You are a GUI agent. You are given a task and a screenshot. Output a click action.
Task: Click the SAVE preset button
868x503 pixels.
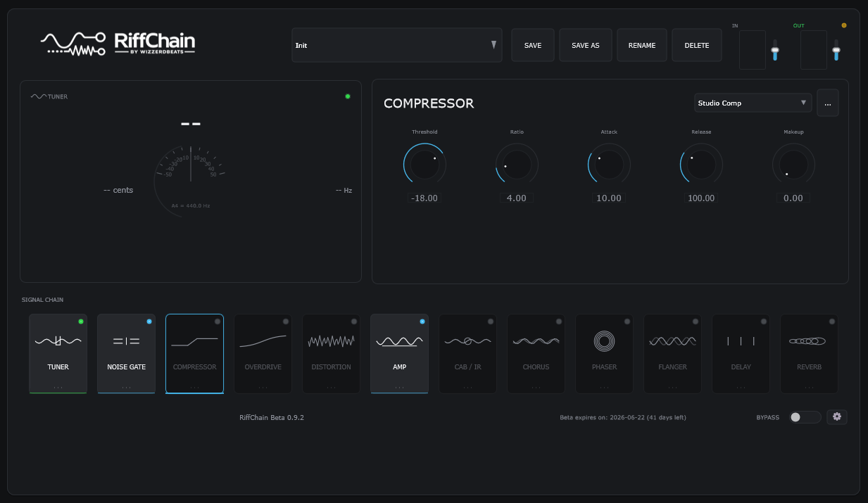point(533,45)
